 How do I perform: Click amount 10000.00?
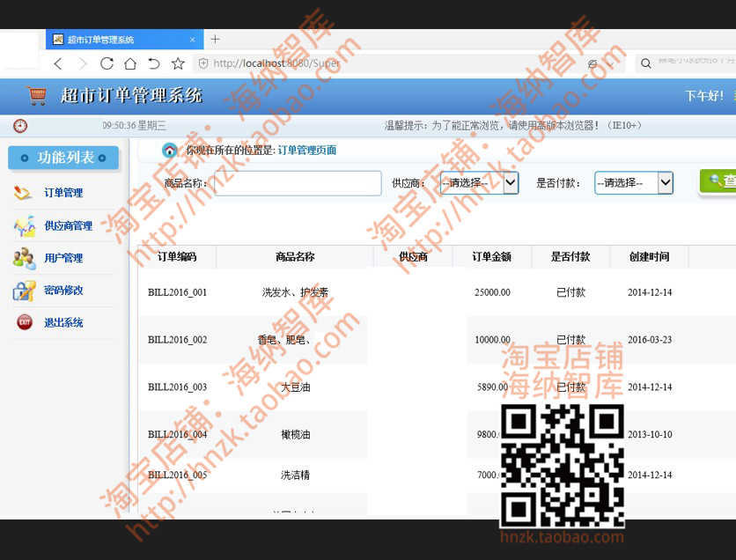click(492, 340)
